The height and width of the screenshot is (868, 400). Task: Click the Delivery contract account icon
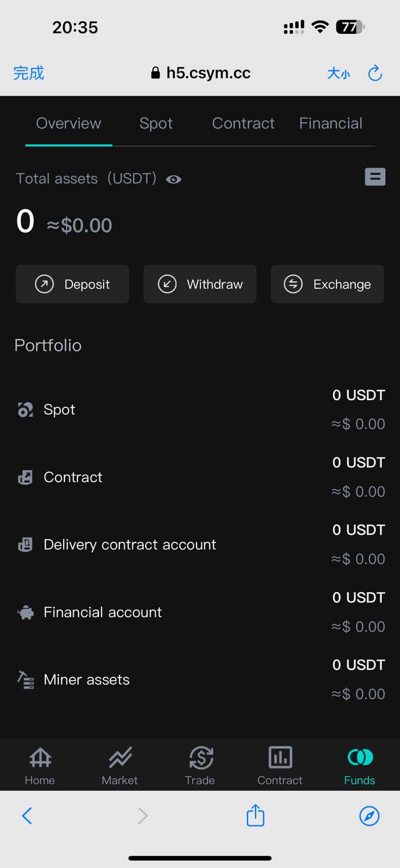pos(25,545)
